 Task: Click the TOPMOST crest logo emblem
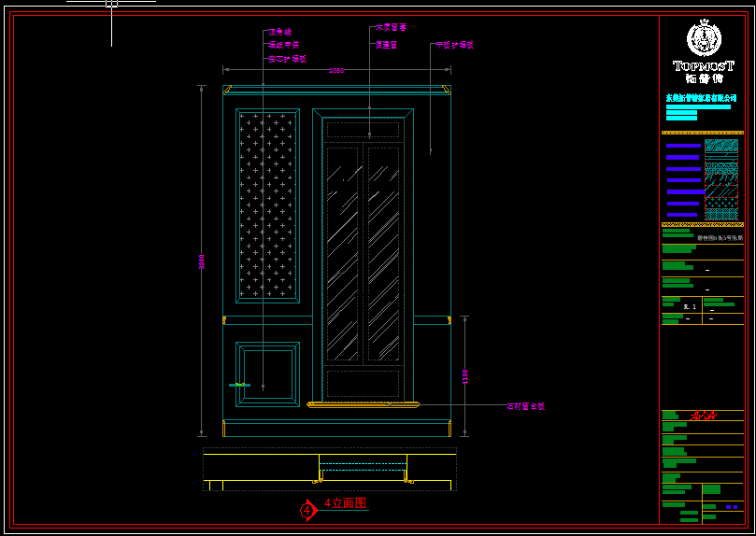tap(704, 38)
